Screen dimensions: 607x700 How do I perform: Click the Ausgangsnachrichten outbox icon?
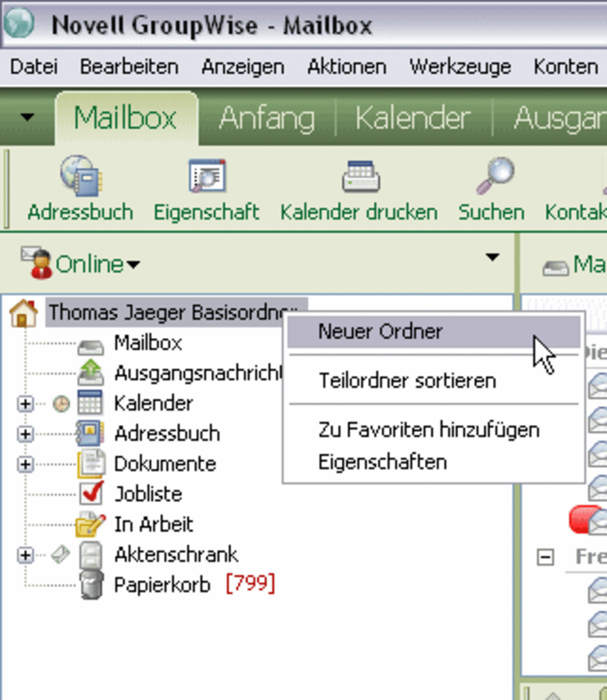(x=91, y=372)
